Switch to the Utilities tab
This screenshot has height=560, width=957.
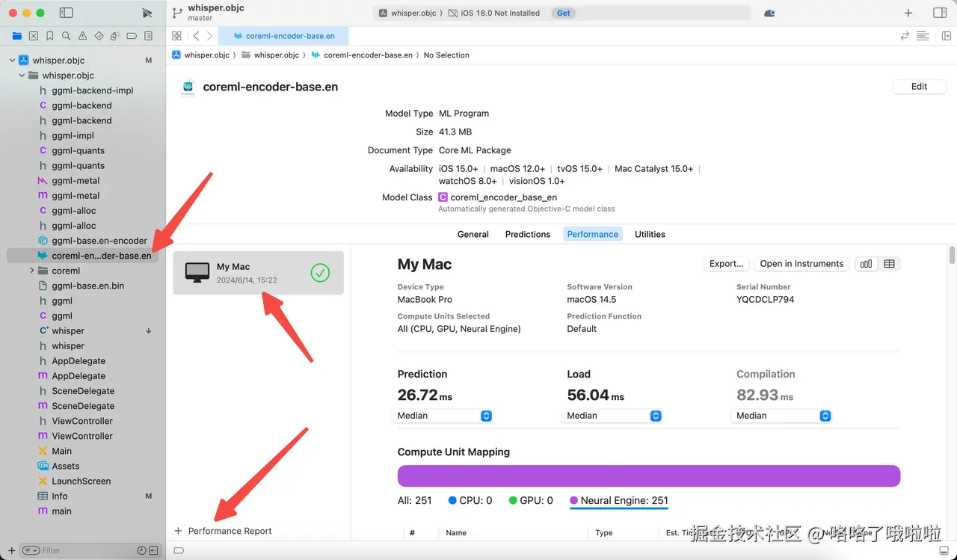pos(650,234)
